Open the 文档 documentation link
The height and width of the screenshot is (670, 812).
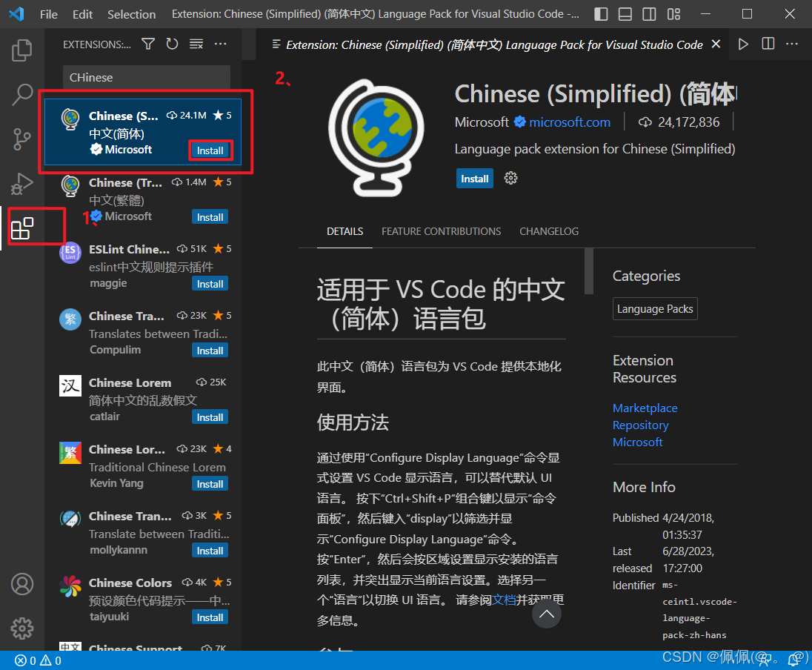[503, 600]
